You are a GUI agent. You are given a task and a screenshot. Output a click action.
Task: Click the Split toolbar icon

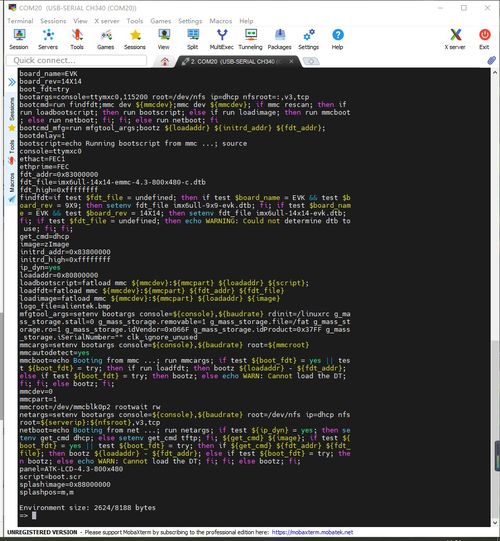coord(193,39)
